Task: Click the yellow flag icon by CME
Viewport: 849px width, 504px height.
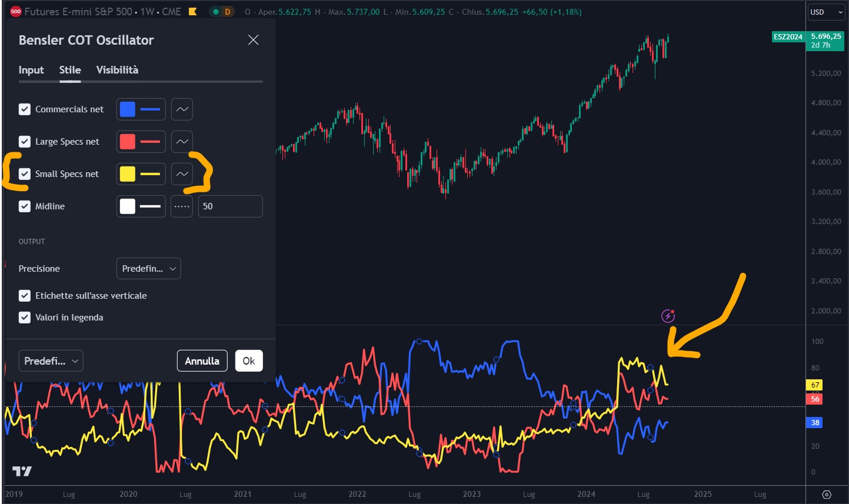Action: coord(192,12)
